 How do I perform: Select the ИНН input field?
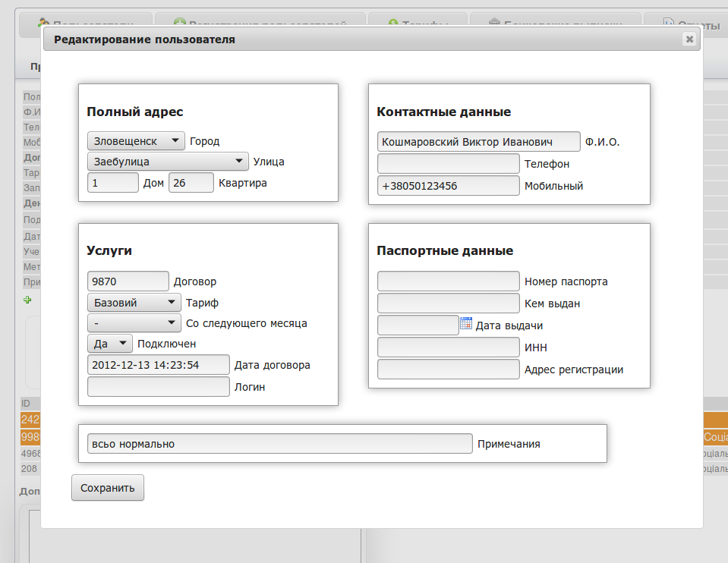click(x=448, y=348)
